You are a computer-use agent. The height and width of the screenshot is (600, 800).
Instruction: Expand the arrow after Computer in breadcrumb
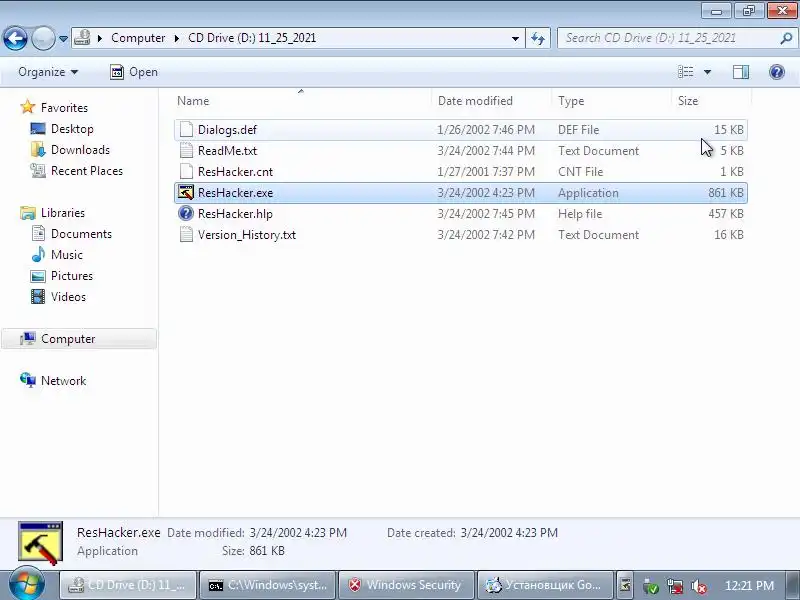click(x=177, y=38)
